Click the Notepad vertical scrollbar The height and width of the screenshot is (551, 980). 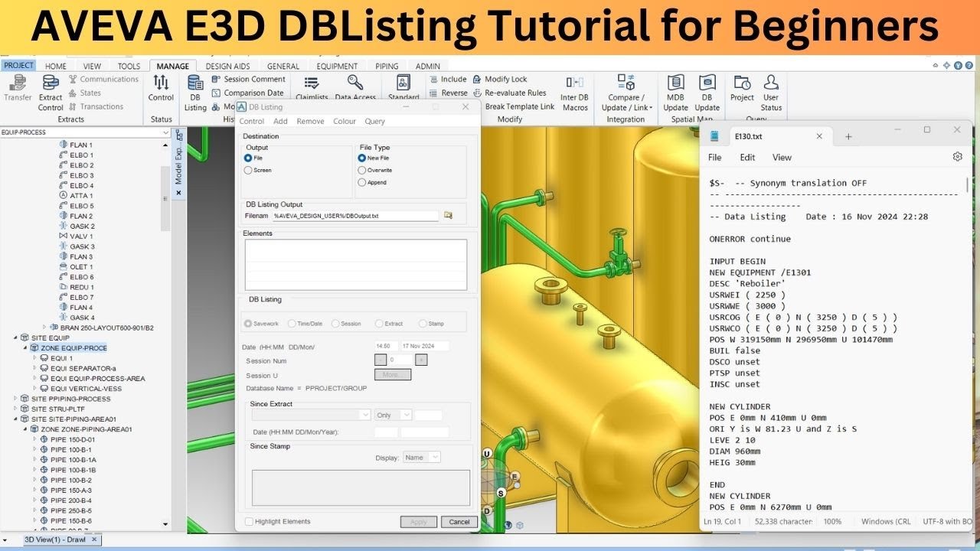point(968,185)
